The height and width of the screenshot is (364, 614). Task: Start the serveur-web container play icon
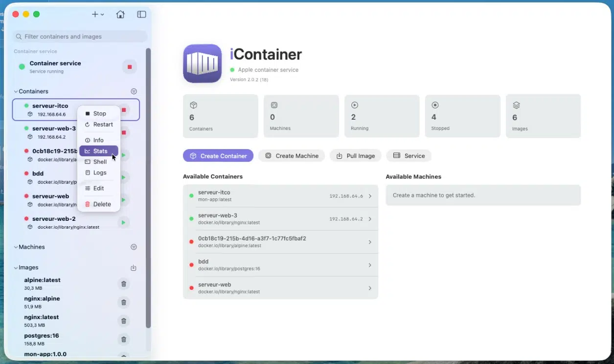(123, 200)
